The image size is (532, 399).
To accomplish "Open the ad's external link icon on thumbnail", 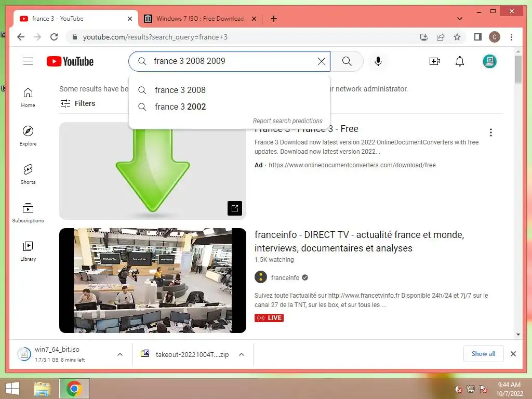I will (235, 208).
